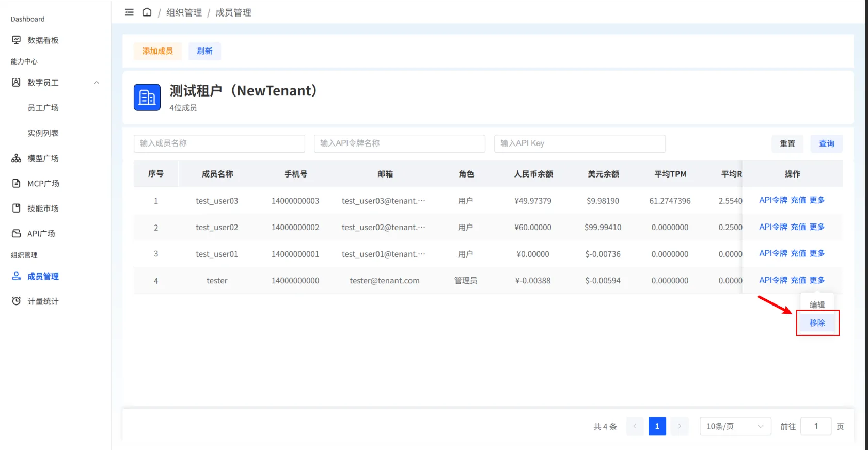
Task: Select 移除 in the more menu
Action: click(817, 323)
